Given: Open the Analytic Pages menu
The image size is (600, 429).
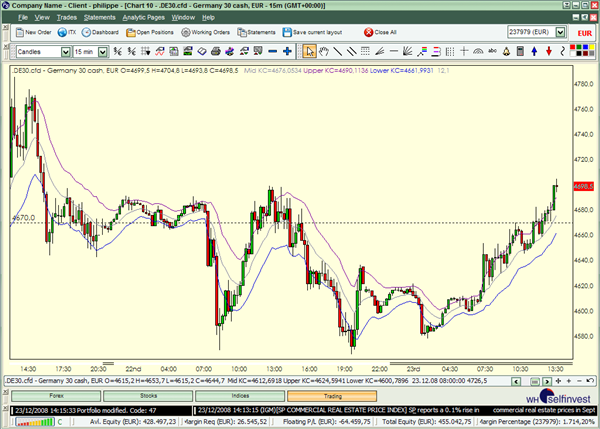Looking at the screenshot, I should click(143, 17).
